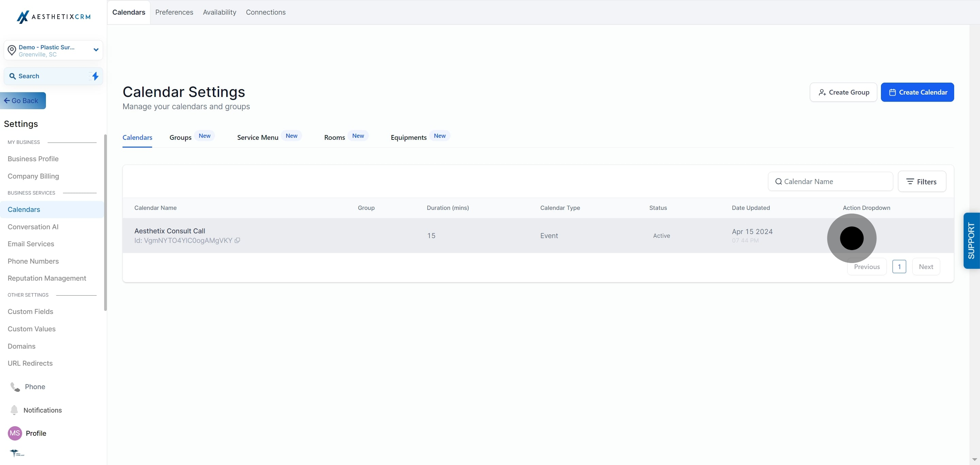Open action dropdown for Aesthetix Consult Call
Image resolution: width=980 pixels, height=465 pixels.
851,238
